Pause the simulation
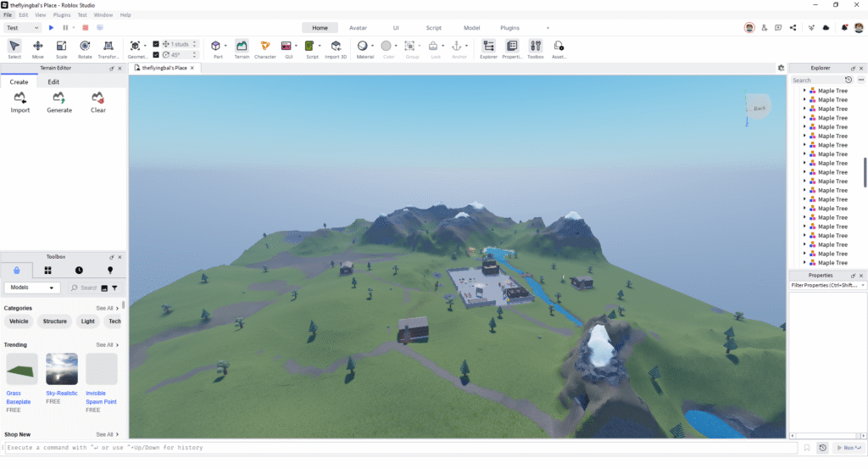This screenshot has height=469, width=868. click(65, 28)
